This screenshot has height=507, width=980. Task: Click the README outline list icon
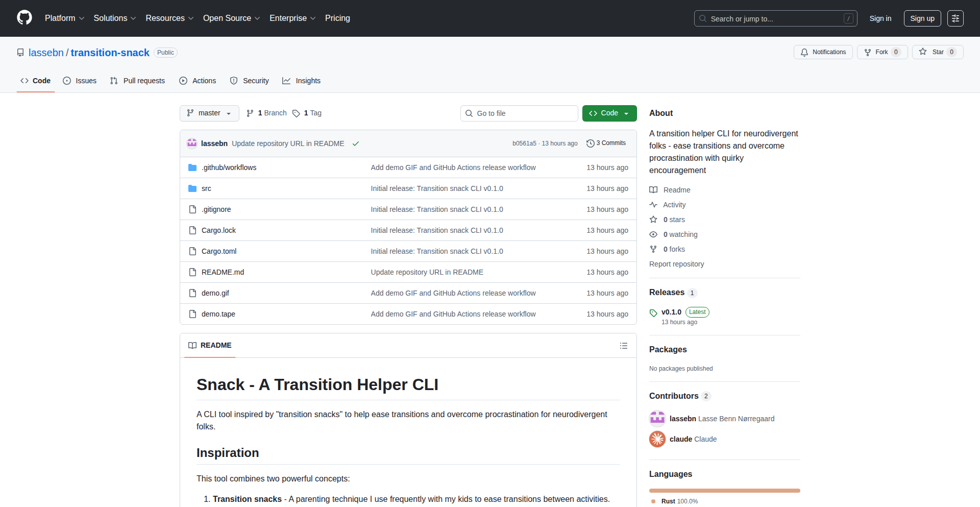point(624,346)
